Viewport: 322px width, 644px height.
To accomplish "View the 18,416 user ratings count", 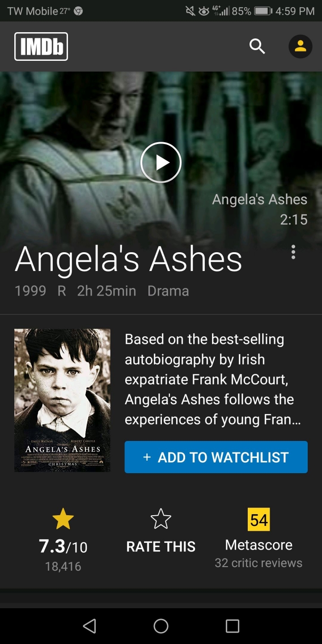I will 63,567.
